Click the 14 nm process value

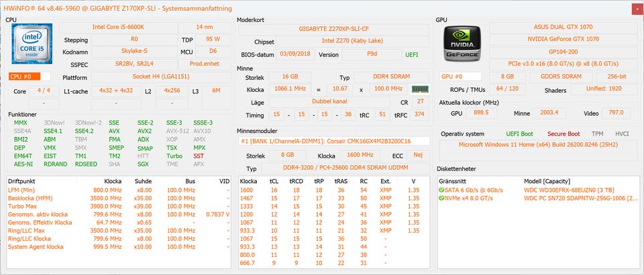205,27
